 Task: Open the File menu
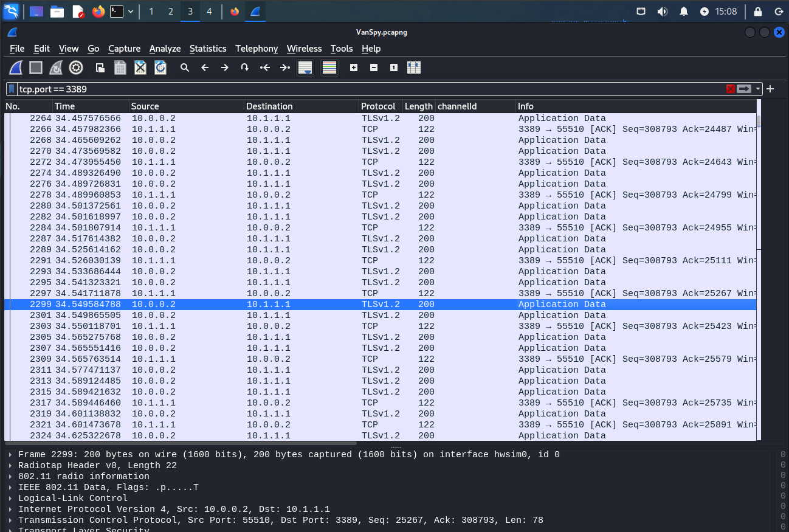coord(17,49)
